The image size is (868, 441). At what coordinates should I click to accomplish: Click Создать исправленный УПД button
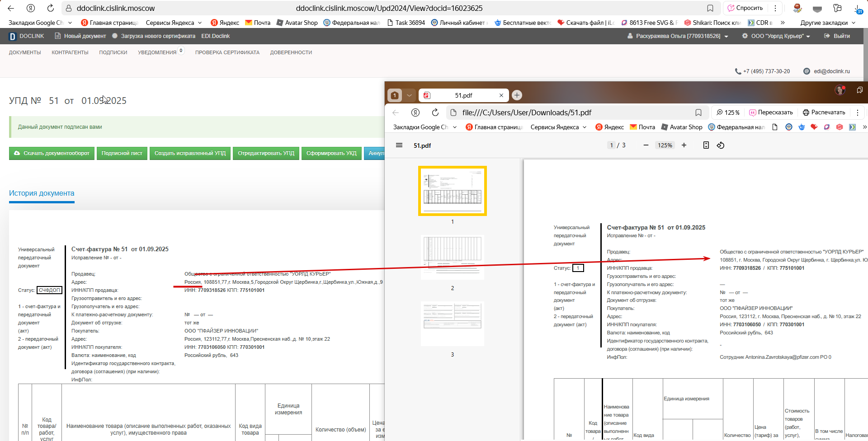pyautogui.click(x=190, y=153)
